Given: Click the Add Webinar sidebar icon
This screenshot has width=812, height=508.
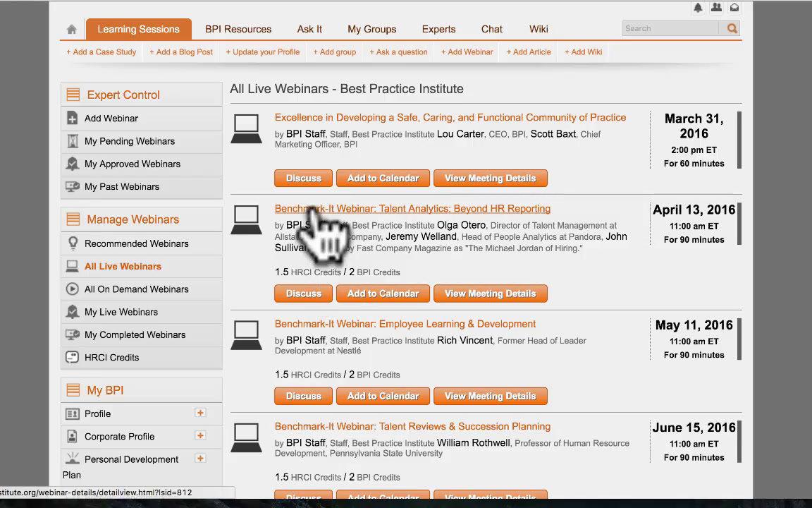Looking at the screenshot, I should [x=73, y=119].
